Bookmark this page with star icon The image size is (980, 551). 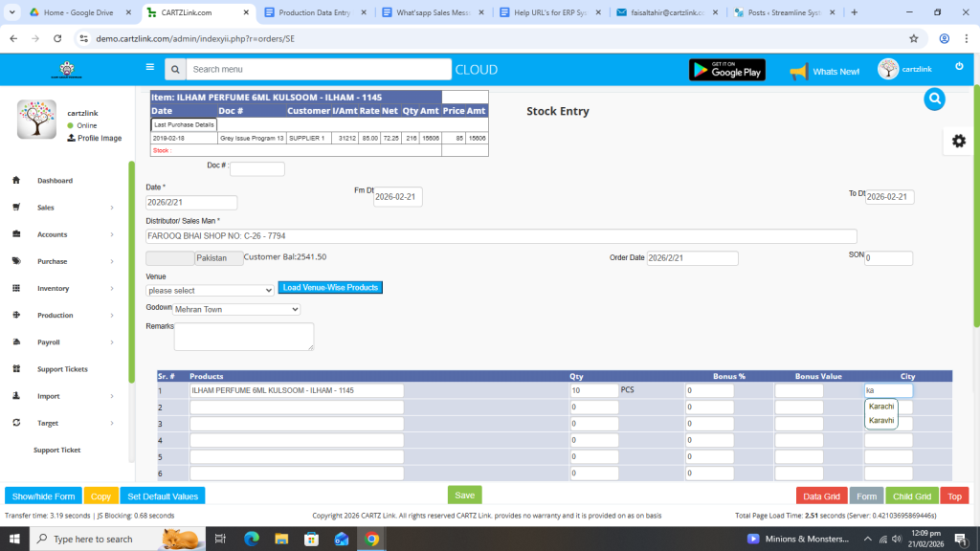pyautogui.click(x=913, y=38)
